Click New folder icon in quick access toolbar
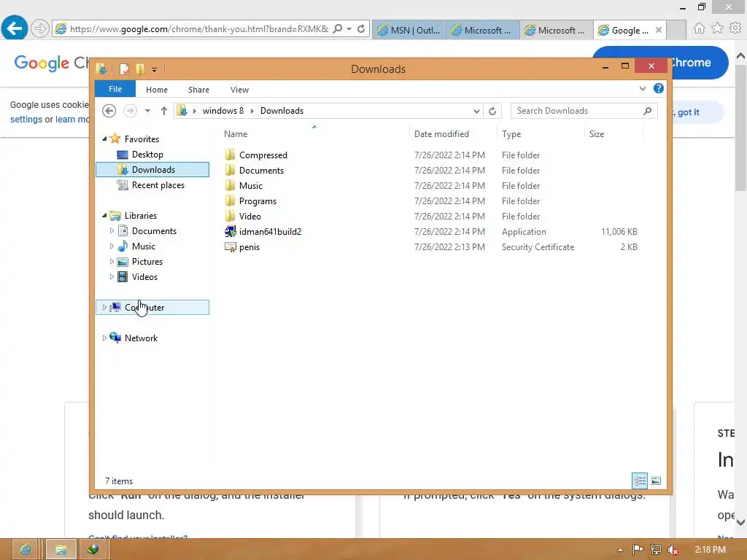747x560 pixels. click(x=140, y=69)
